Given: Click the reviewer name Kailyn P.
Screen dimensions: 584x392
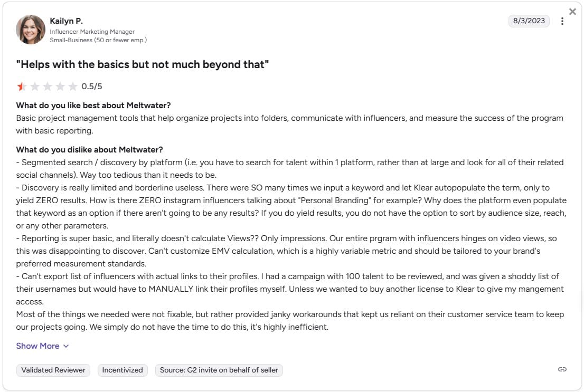Looking at the screenshot, I should [67, 21].
